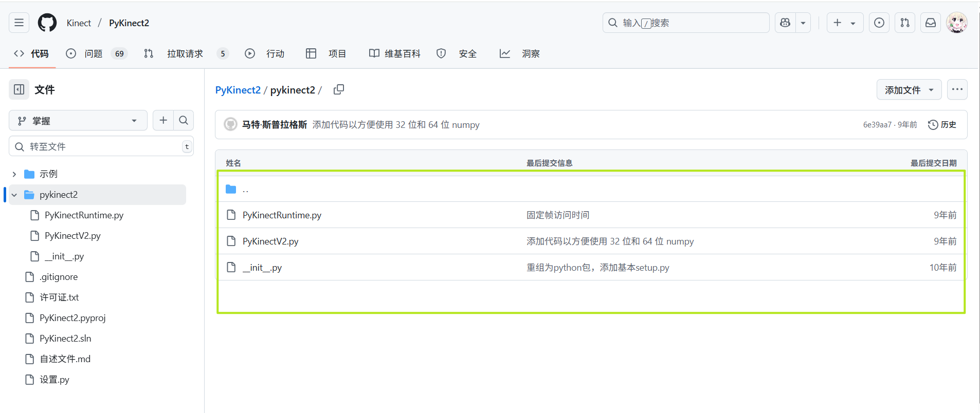
Task: Open 固定帧访问时间 commit link
Action: tap(558, 215)
